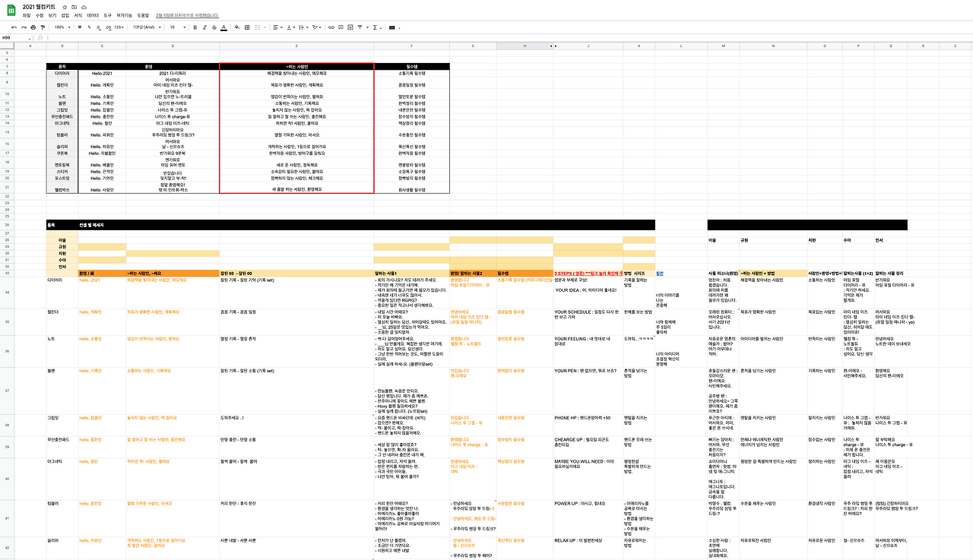This screenshot has width=973, height=560.
Task: Select the 'POWER UP' cell in row 41
Action: [x=588, y=518]
